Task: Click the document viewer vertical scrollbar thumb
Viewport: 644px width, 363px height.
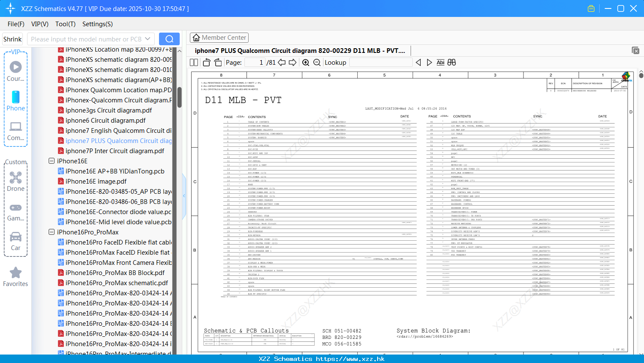Action: [x=641, y=75]
